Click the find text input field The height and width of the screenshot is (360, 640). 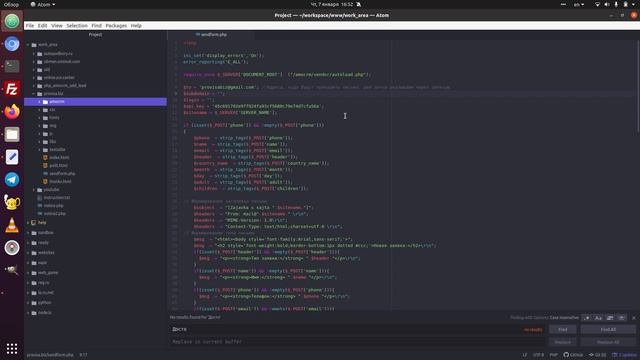(x=357, y=329)
